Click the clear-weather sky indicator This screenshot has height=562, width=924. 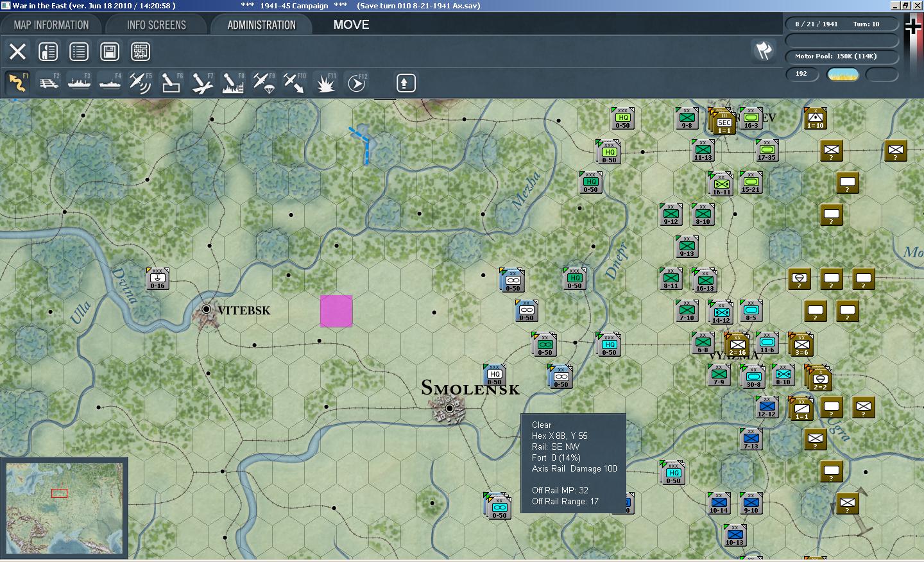click(843, 74)
